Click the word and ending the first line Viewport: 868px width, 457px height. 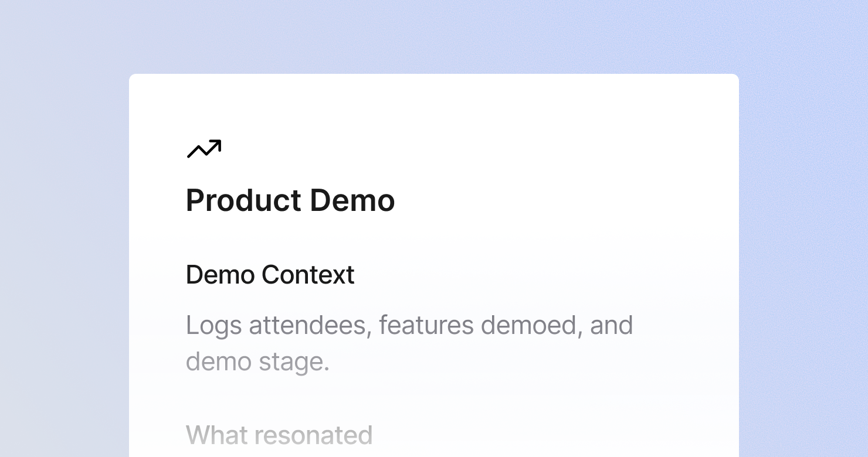point(612,325)
